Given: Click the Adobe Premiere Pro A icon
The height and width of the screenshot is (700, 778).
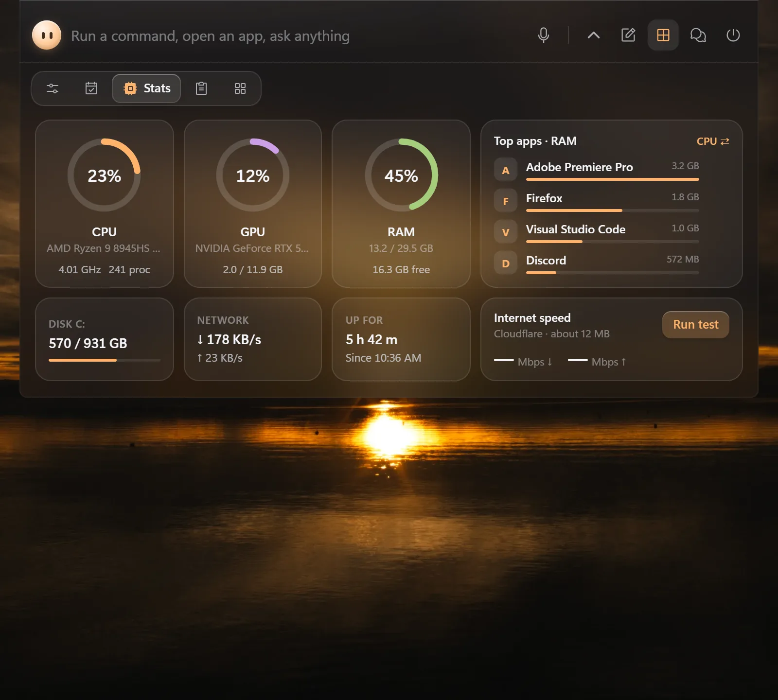Looking at the screenshot, I should pyautogui.click(x=506, y=170).
